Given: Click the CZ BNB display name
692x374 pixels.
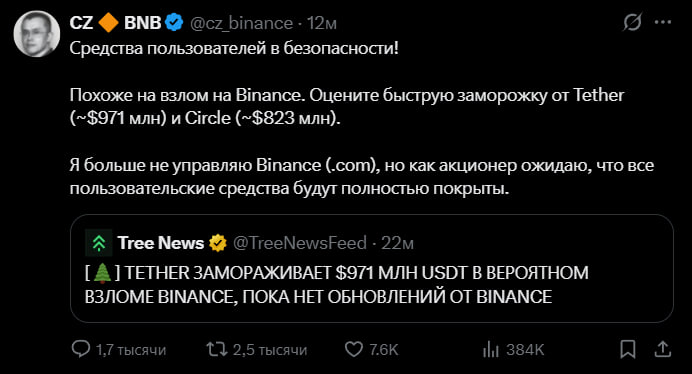Looking at the screenshot, I should click(115, 23).
